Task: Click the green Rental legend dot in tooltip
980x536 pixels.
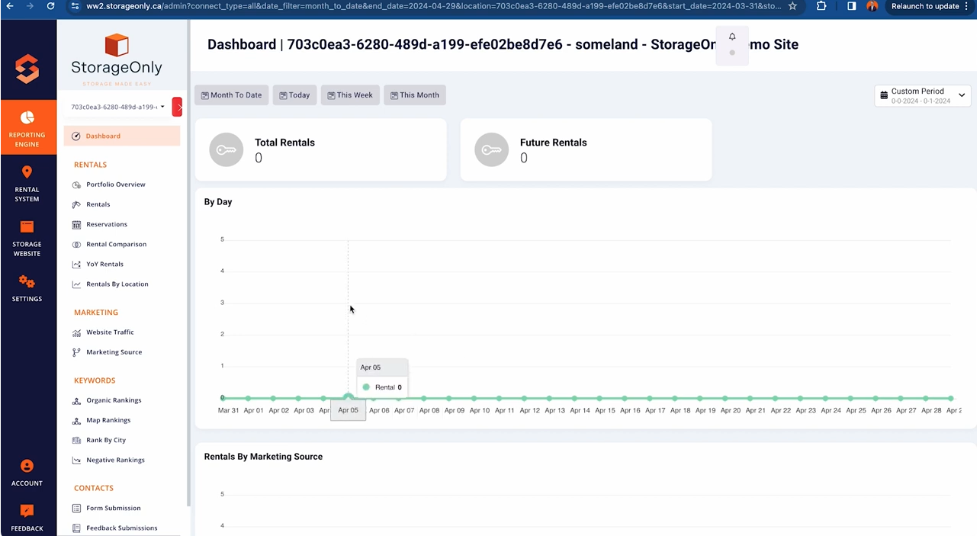Action: (366, 387)
